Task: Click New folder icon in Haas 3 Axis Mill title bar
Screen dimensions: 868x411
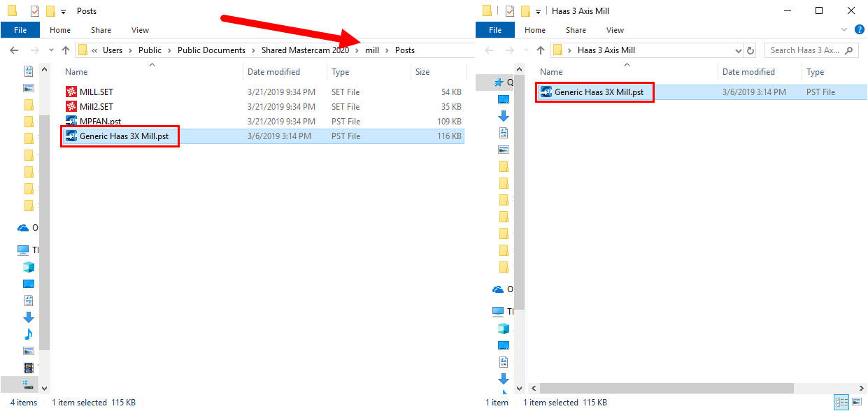Action: click(525, 10)
